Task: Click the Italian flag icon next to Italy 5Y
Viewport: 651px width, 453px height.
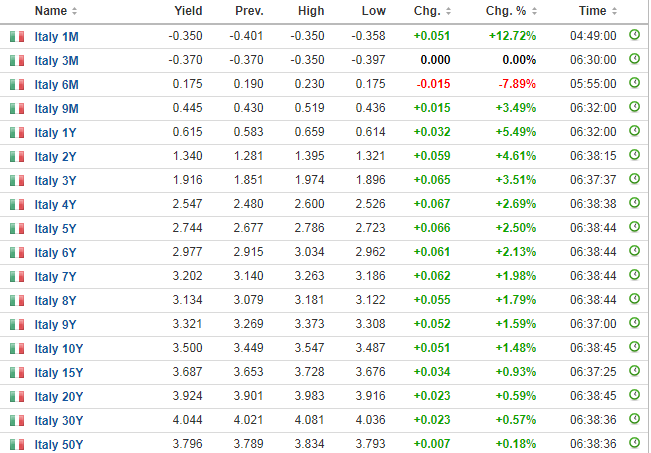Action: [17, 228]
